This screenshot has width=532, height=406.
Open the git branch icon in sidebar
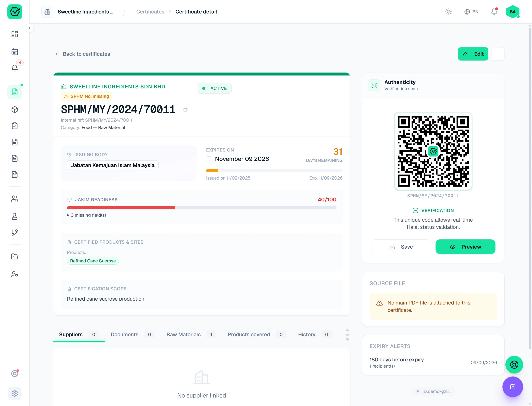point(15,232)
